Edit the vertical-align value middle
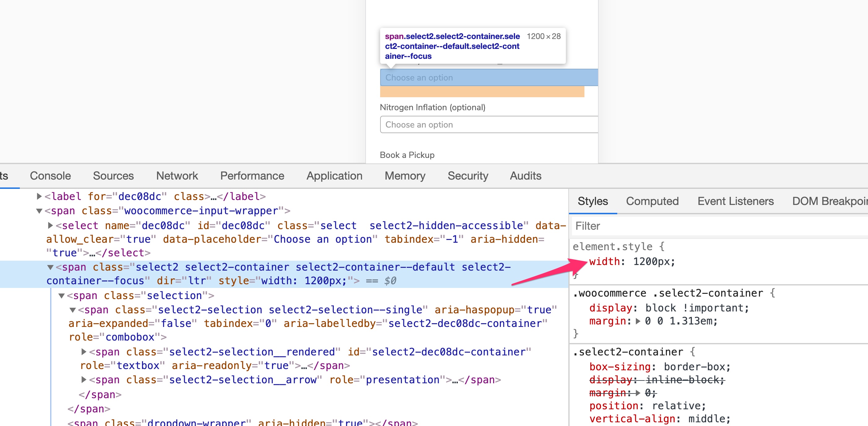The image size is (868, 426). pos(707,419)
